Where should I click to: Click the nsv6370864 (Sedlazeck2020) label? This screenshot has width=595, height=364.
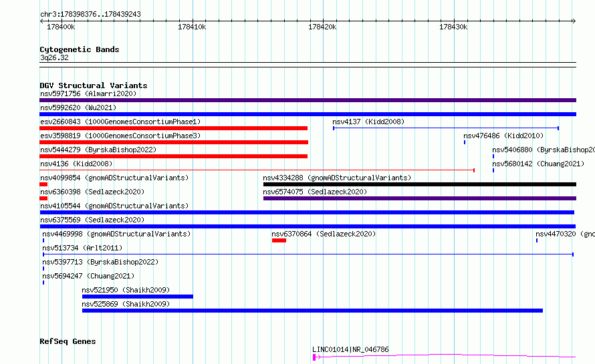pos(324,234)
